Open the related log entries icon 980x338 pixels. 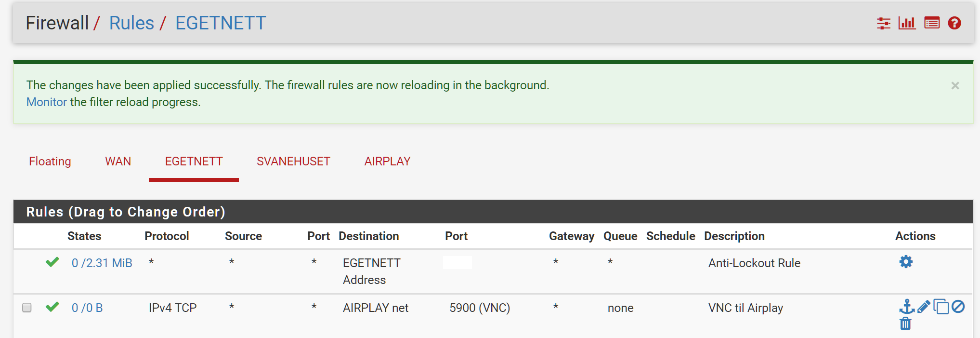[x=932, y=23]
